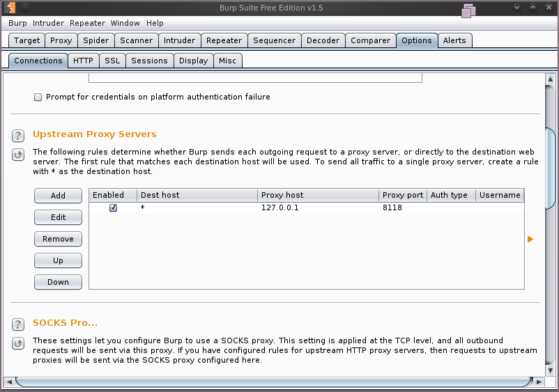
Task: Click the vertical scrollbar up arrow
Action: (x=551, y=79)
